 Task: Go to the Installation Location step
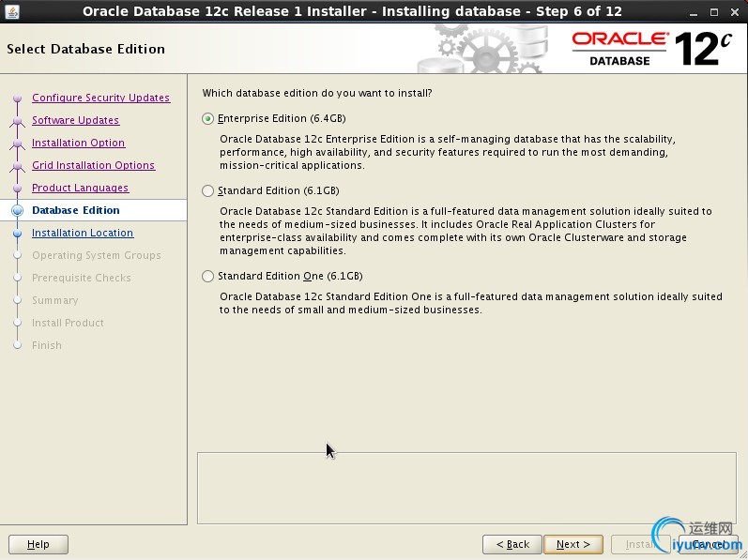(83, 233)
